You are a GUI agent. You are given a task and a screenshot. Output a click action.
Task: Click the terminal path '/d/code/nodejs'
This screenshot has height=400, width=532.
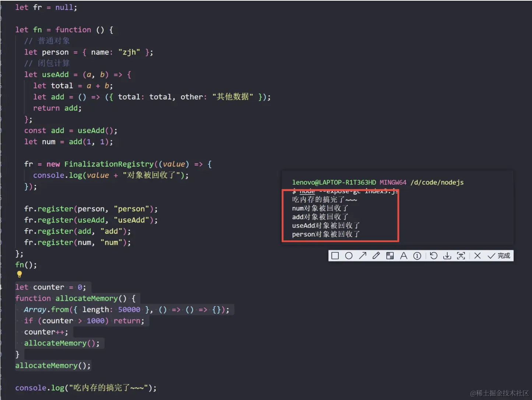437,183
